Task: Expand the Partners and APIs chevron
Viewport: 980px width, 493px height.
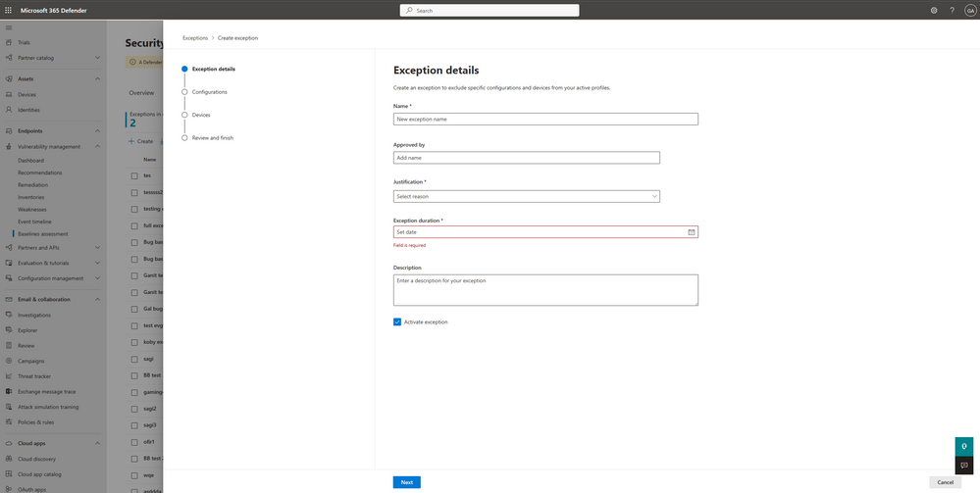Action: point(97,247)
